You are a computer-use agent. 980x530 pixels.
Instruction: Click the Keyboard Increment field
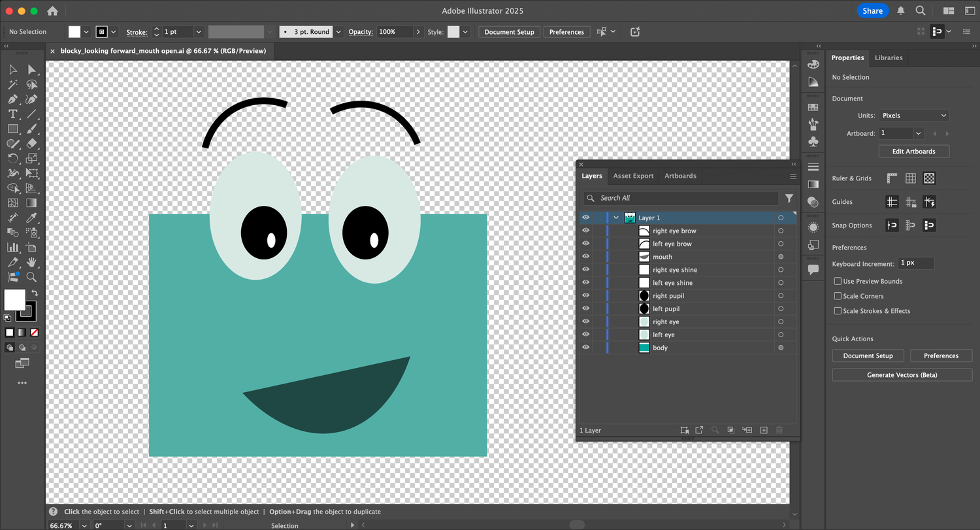[x=916, y=263]
